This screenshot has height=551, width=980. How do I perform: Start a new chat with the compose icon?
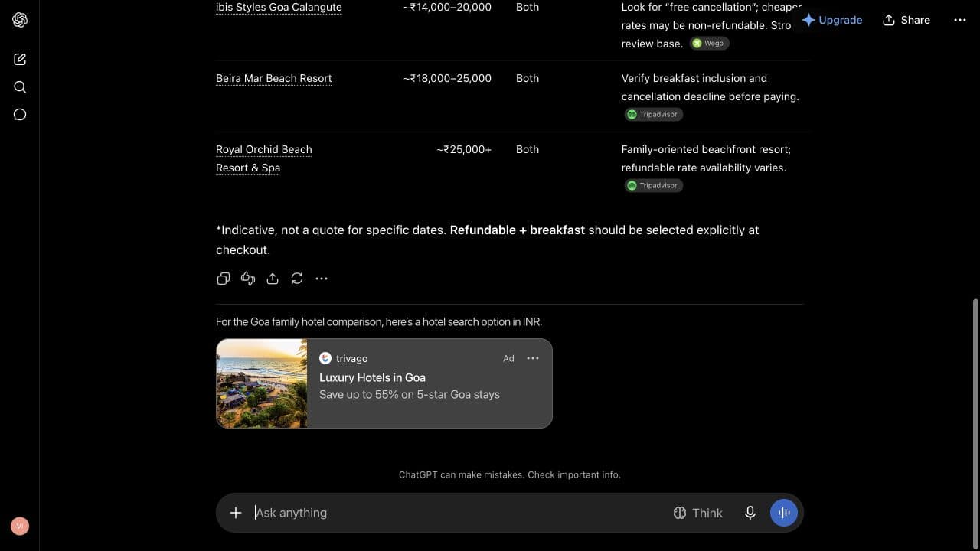point(20,59)
